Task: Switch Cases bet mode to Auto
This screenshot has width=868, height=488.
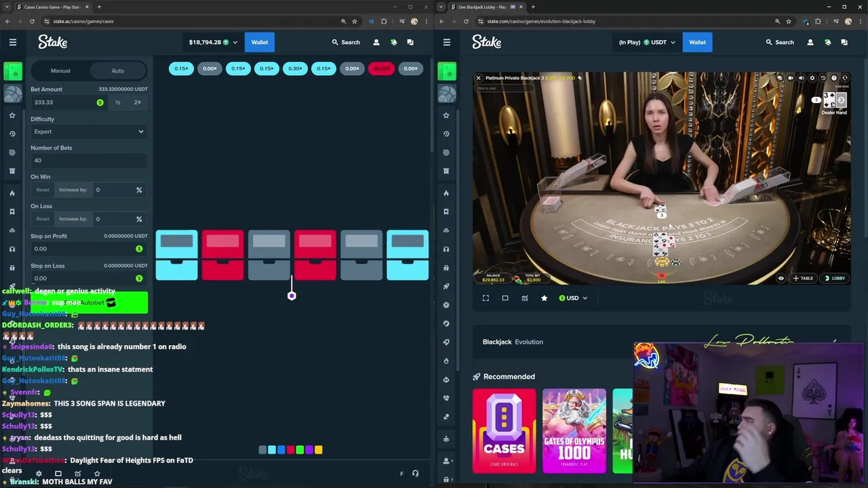Action: point(117,70)
